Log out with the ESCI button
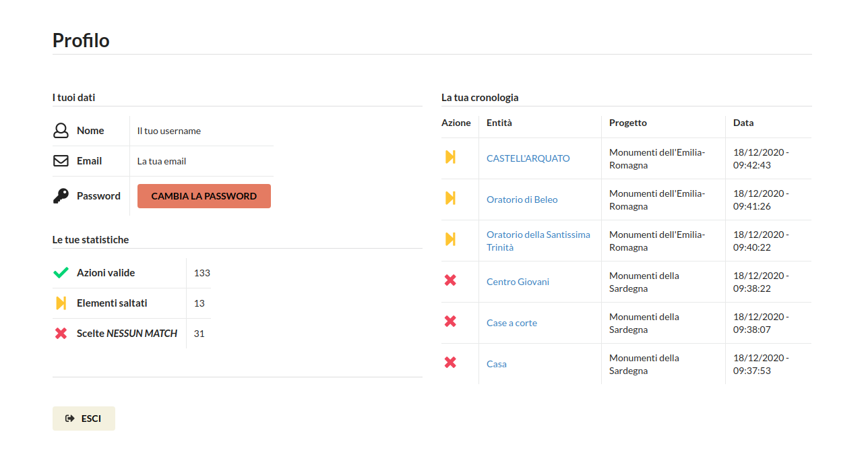This screenshot has height=463, width=868. coord(84,419)
